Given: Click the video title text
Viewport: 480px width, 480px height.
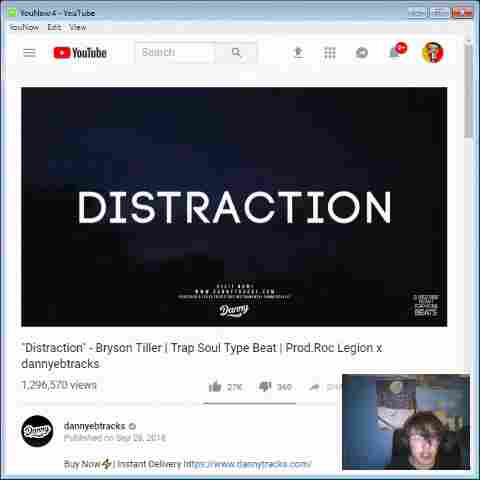Looking at the screenshot, I should (202, 356).
